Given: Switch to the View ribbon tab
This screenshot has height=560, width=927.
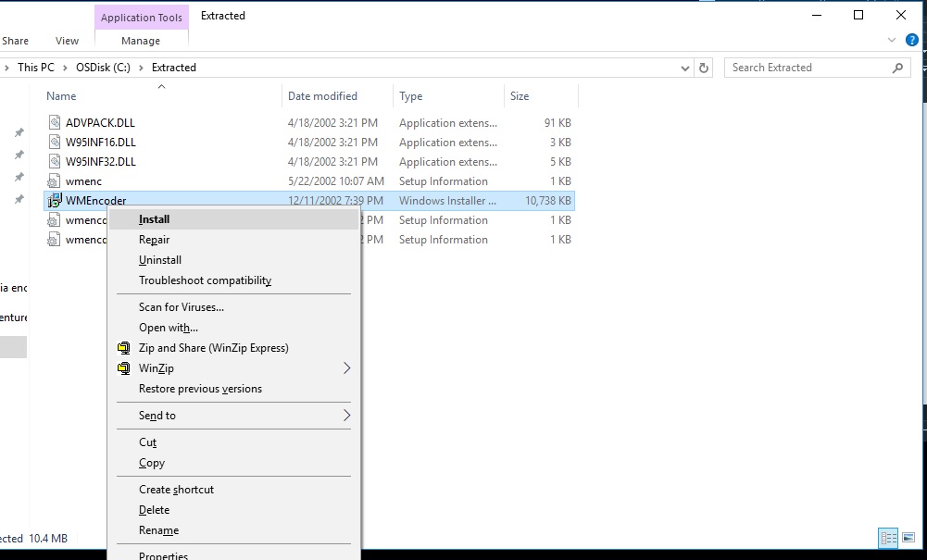Looking at the screenshot, I should (66, 40).
